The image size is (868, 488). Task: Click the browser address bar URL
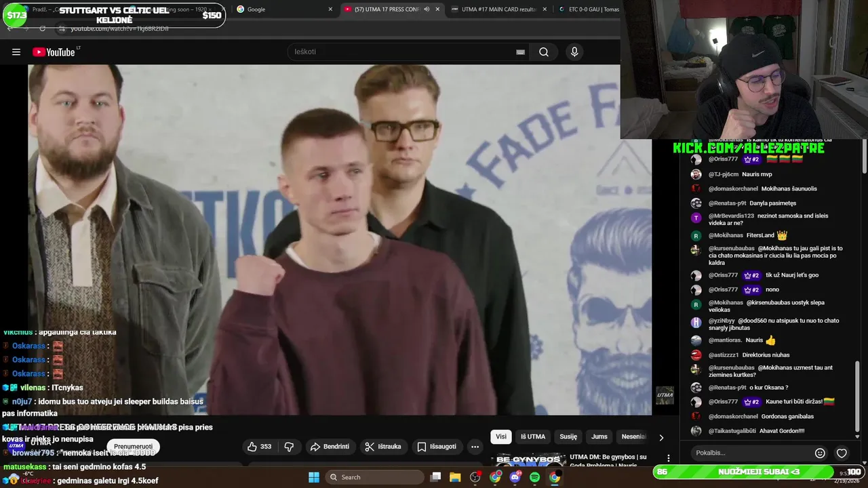pyautogui.click(x=120, y=28)
